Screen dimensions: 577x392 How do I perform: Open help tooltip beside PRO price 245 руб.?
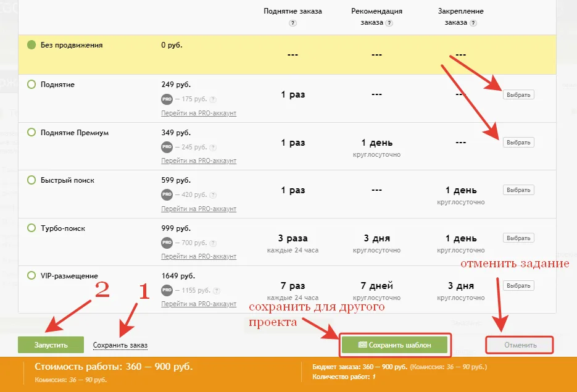pos(212,147)
